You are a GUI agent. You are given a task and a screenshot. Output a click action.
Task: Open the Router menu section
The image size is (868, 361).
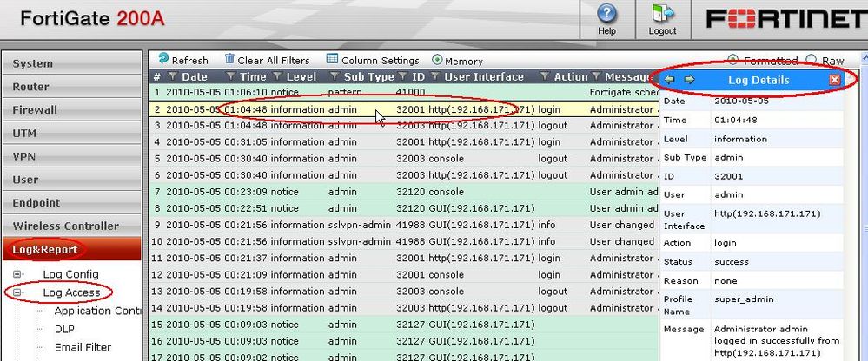pyautogui.click(x=72, y=86)
